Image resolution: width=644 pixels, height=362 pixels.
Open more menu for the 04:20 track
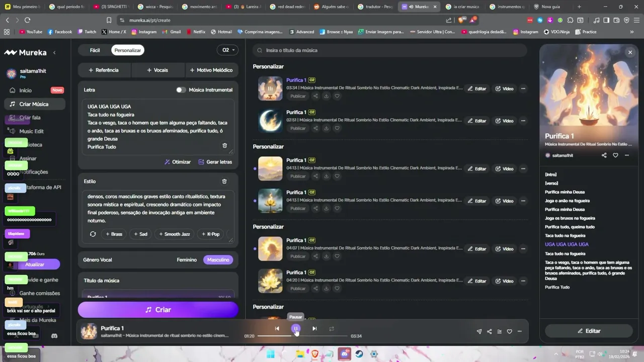point(523,281)
